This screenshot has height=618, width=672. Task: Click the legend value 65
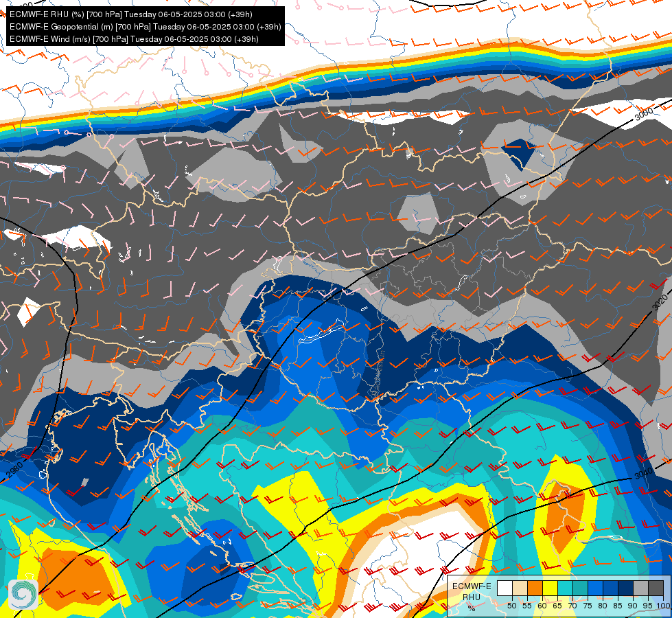(x=557, y=606)
